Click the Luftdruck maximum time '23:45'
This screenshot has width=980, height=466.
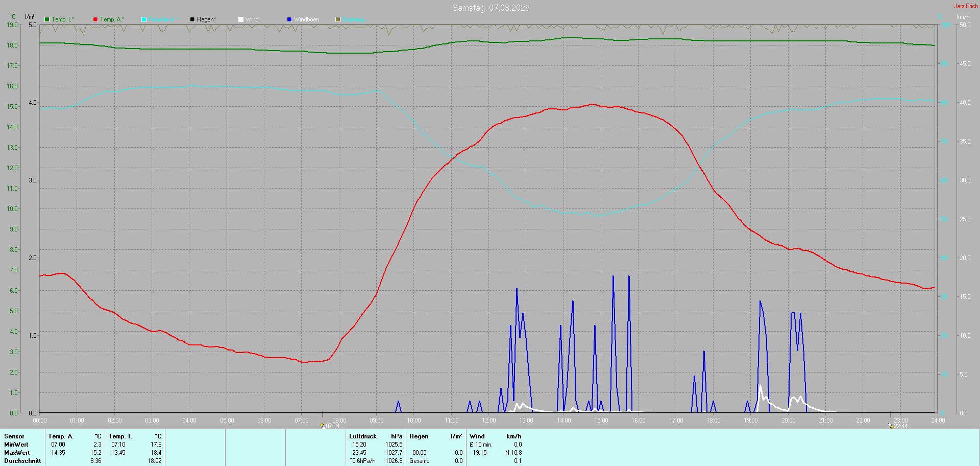[359, 453]
